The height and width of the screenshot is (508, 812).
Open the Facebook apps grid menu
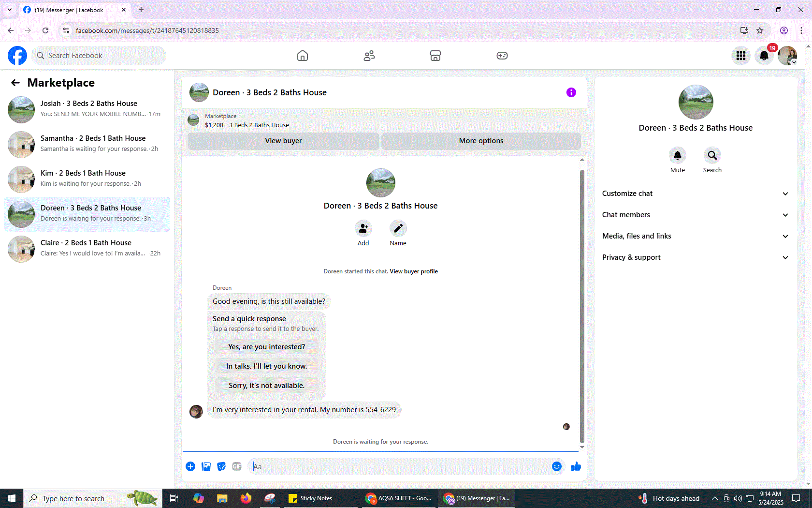pos(741,56)
